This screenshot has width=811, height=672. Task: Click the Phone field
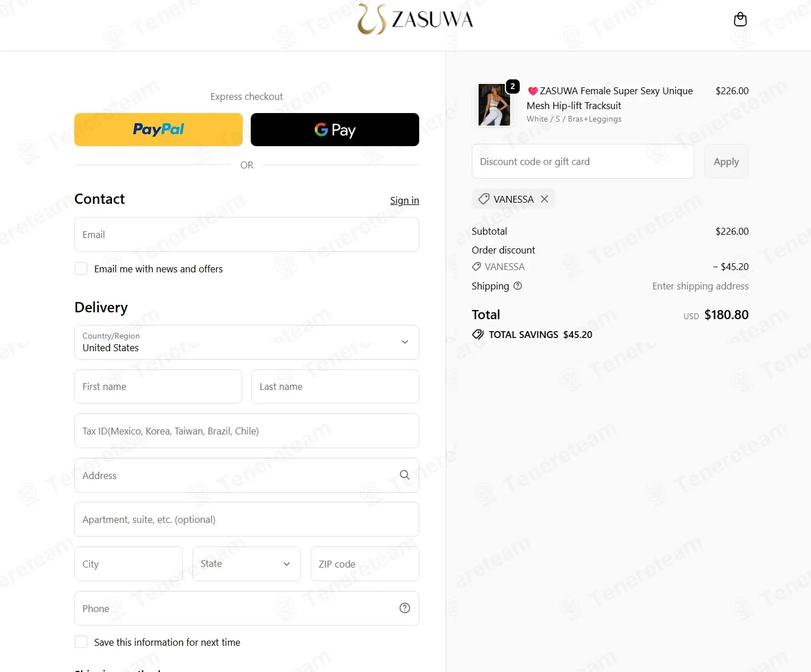(247, 608)
